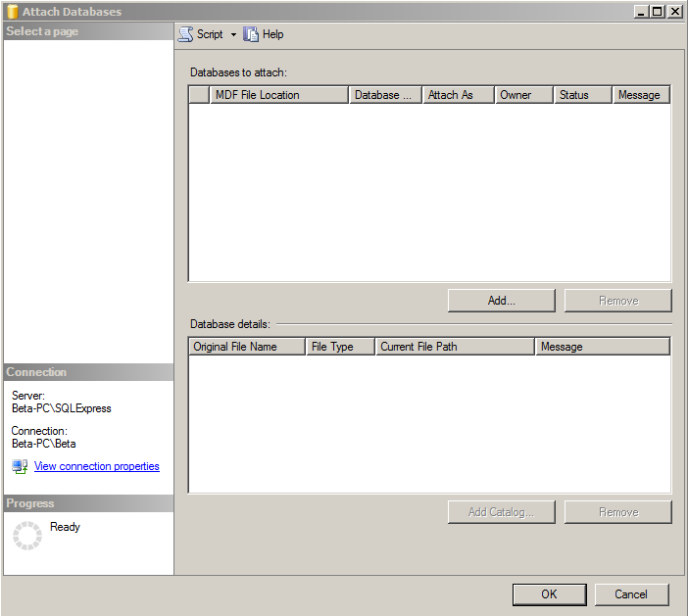The width and height of the screenshot is (688, 616).
Task: Click the Ready status text
Action: [x=65, y=527]
